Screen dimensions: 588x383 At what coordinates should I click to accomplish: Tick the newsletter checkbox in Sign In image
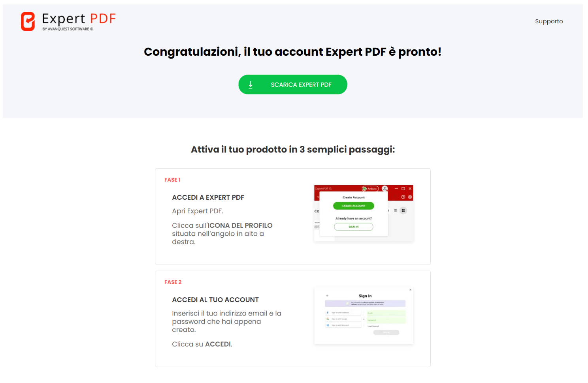(x=347, y=304)
